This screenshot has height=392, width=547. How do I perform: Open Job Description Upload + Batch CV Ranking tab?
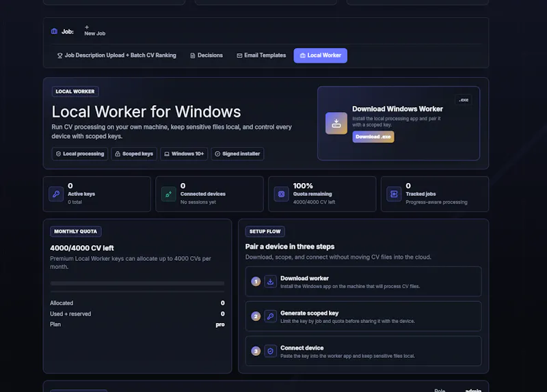click(116, 55)
